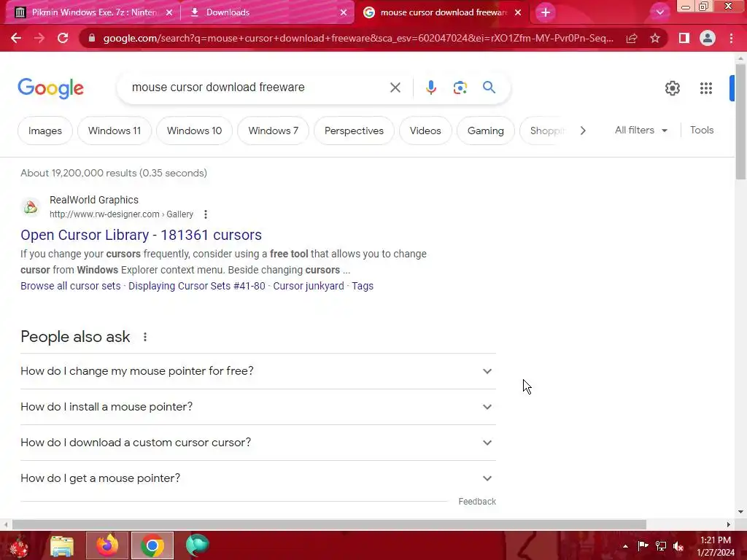
Task: Click the horizontal scrollbar thumb
Action: (329, 524)
